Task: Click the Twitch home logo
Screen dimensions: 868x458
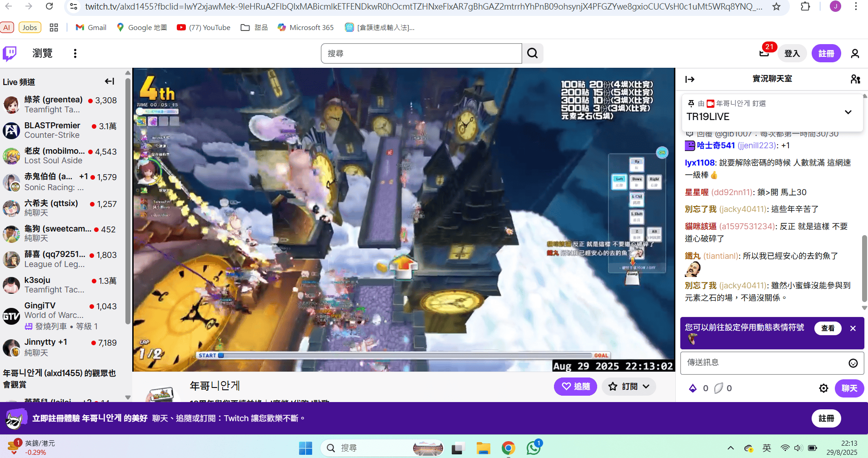Action: point(10,53)
